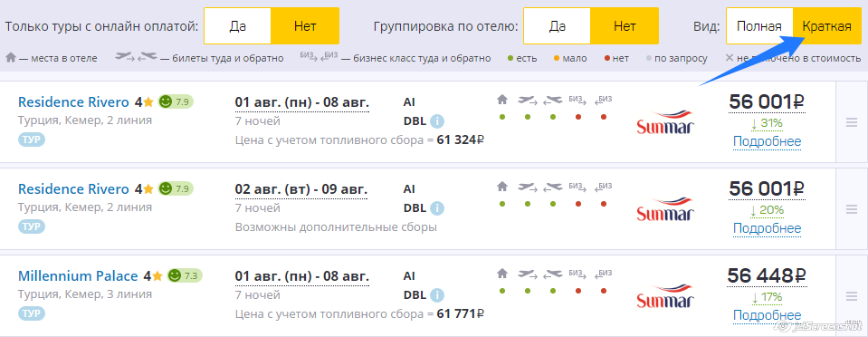Click the 7.9 smiley rating badge, first row

[176, 102]
